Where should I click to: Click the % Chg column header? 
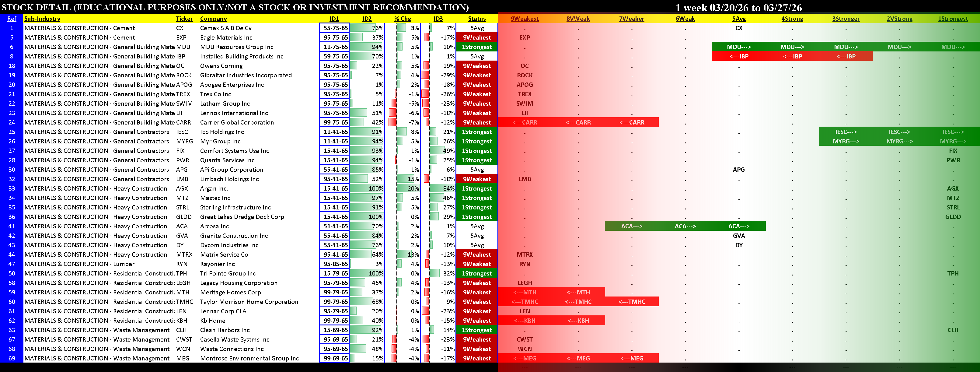pos(403,19)
